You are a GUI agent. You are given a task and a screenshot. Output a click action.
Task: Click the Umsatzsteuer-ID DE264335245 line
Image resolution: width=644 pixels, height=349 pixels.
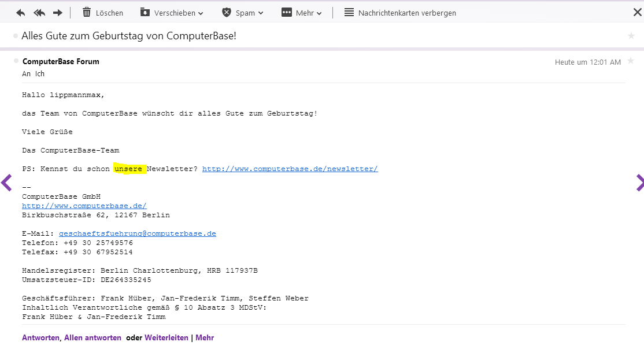tap(87, 280)
